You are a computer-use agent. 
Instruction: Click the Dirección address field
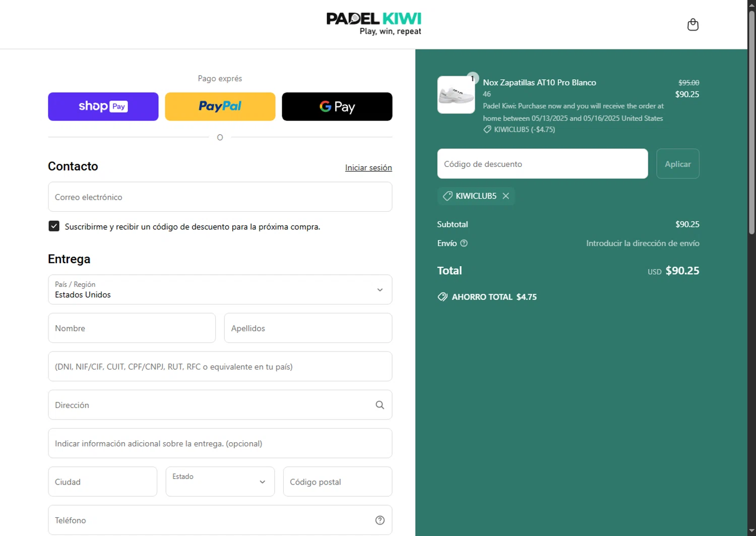220,405
